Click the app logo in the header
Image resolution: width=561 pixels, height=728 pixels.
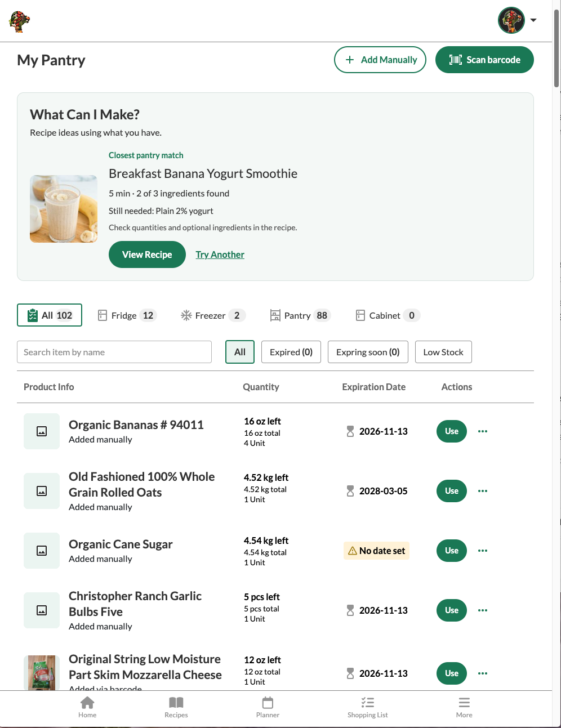click(20, 21)
